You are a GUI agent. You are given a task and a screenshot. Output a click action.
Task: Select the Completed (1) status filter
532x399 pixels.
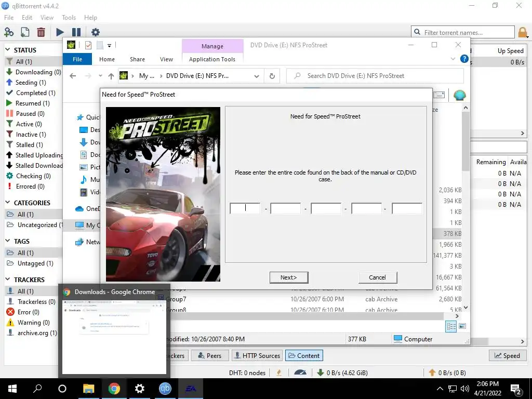tap(31, 93)
